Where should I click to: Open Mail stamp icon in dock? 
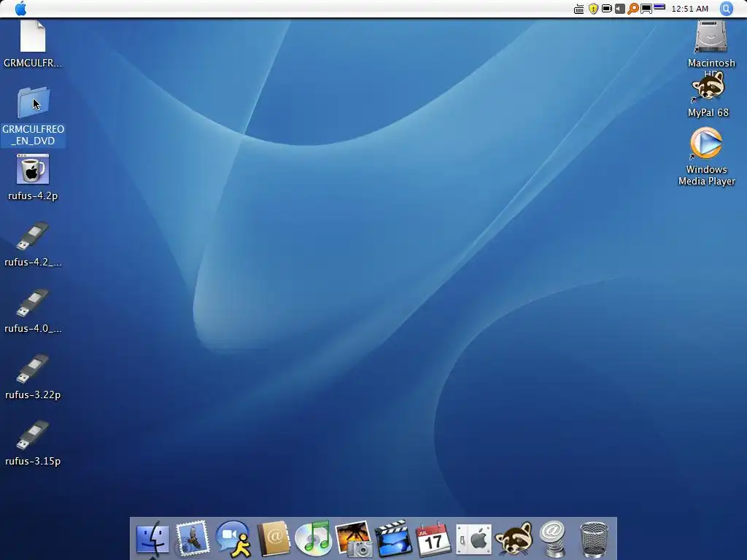click(x=193, y=538)
